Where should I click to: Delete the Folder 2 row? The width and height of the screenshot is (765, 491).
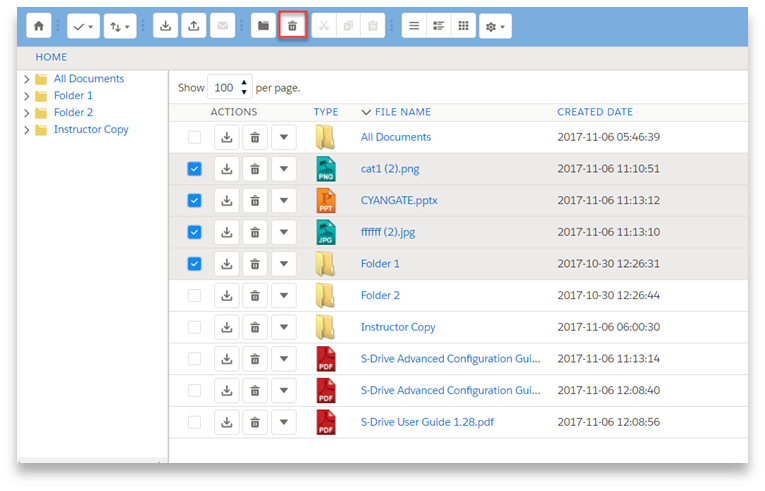coord(255,296)
